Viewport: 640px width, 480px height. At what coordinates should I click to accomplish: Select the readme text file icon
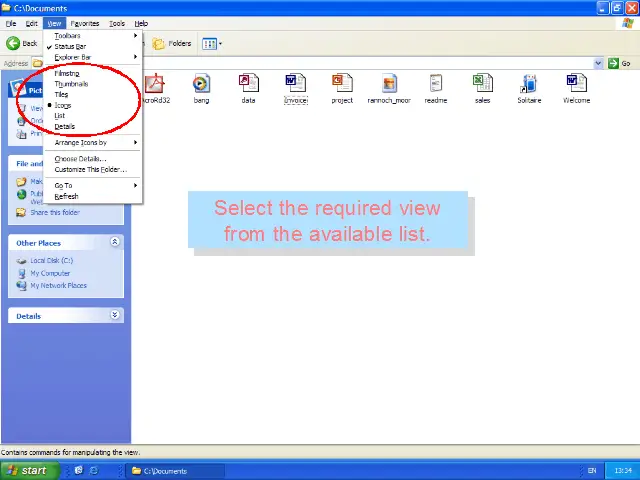(436, 83)
